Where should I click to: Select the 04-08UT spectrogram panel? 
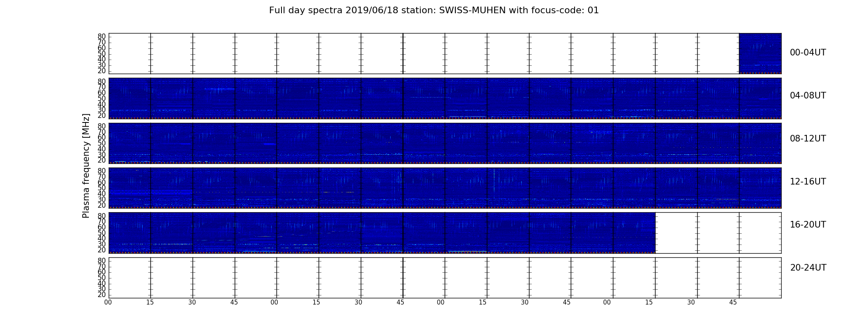point(445,98)
